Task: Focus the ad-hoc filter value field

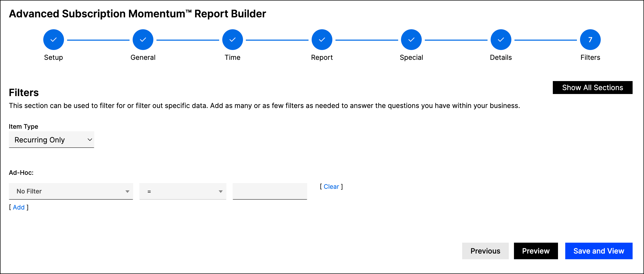Action: (x=270, y=191)
